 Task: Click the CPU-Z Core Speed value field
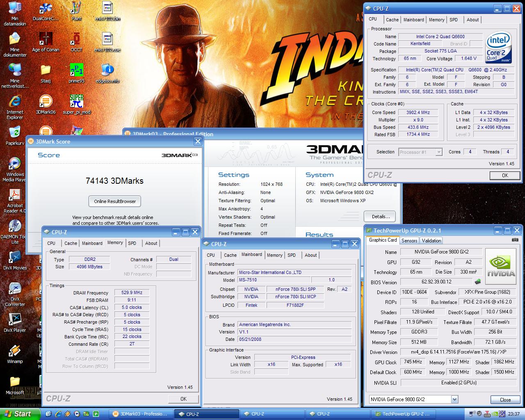click(x=418, y=112)
